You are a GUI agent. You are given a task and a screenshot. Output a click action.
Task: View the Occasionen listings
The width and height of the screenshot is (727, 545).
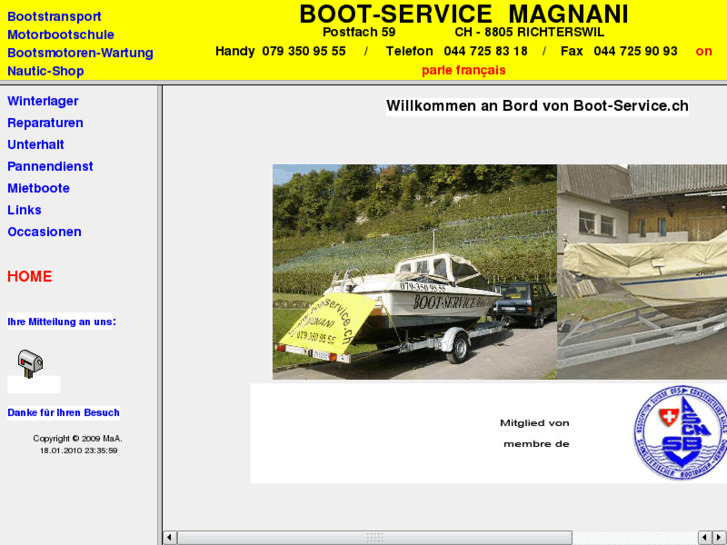pos(45,232)
